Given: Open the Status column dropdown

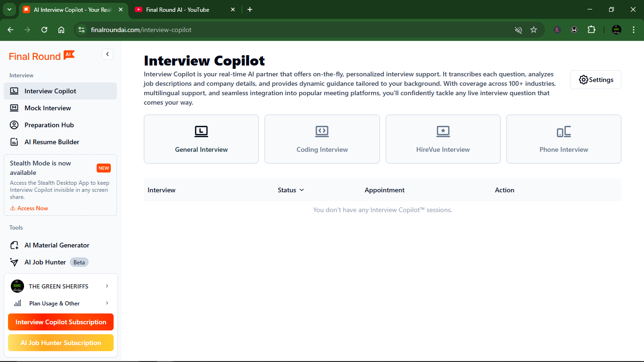Looking at the screenshot, I should pyautogui.click(x=291, y=190).
